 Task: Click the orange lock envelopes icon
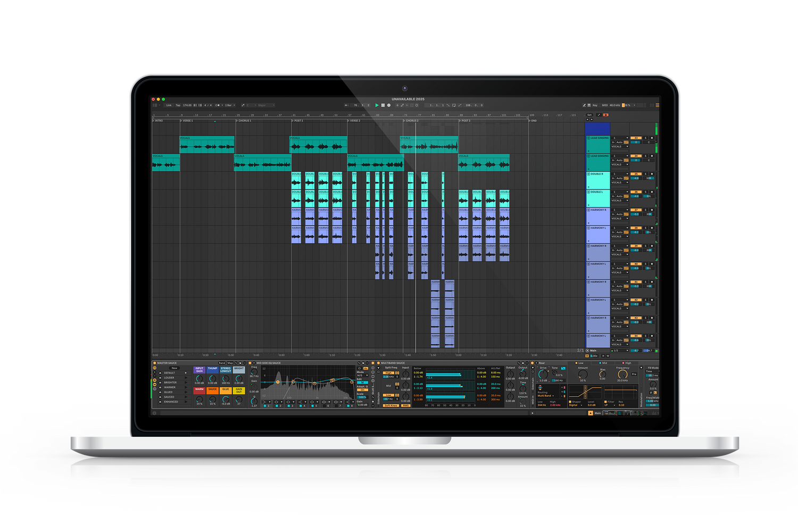click(x=605, y=115)
